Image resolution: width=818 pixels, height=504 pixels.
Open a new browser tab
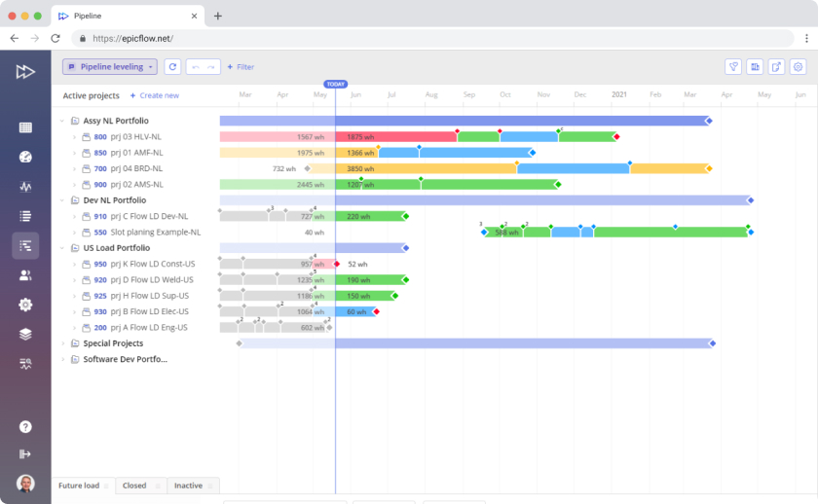pos(217,17)
